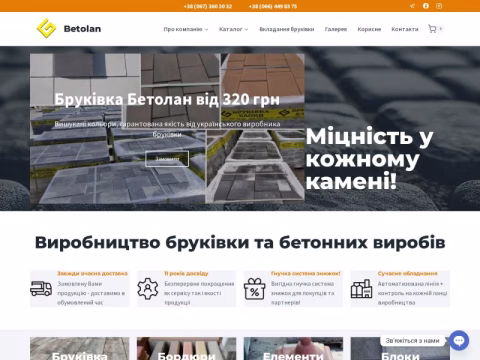Click the gear with person icon
This screenshot has width=480, height=360.
(x=148, y=289)
